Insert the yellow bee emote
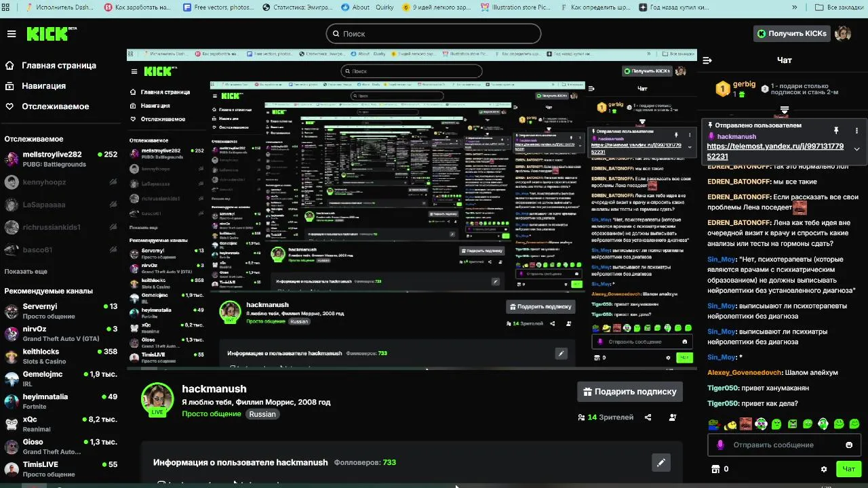Viewport: 868px width, 488px height. [x=730, y=424]
